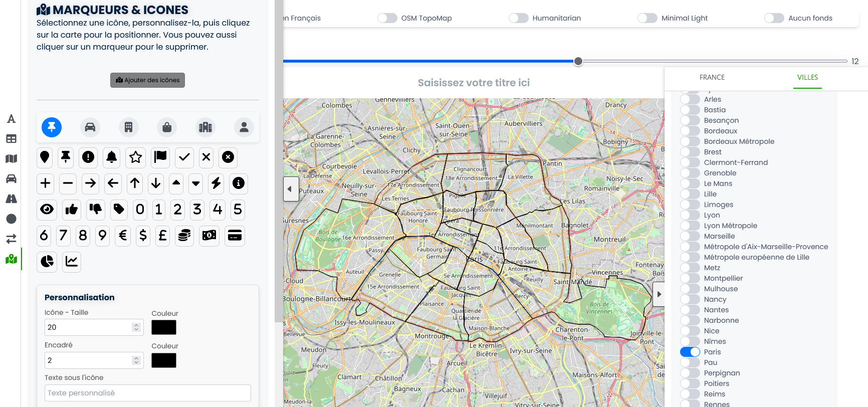868x407 pixels.
Task: Pick the exclamation circle marker icon
Action: pos(88,157)
